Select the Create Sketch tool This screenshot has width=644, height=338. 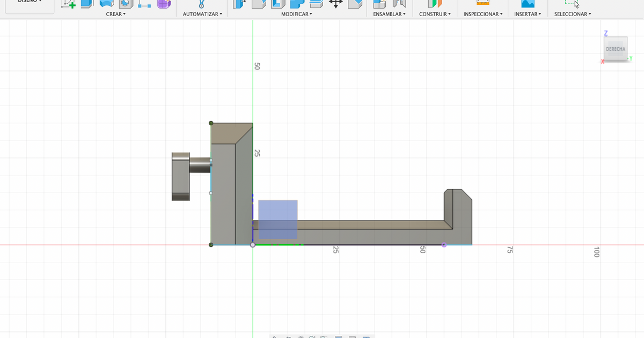[x=68, y=4]
